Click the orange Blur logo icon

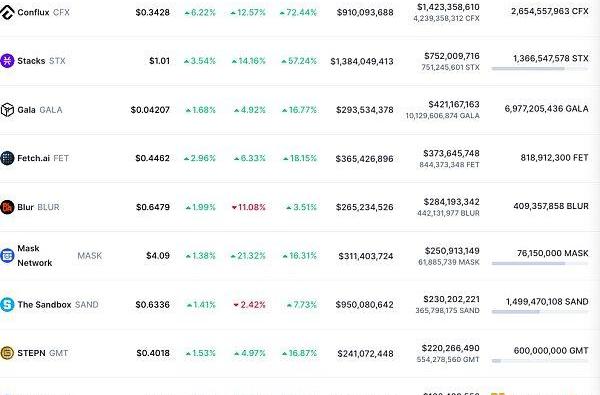click(7, 207)
